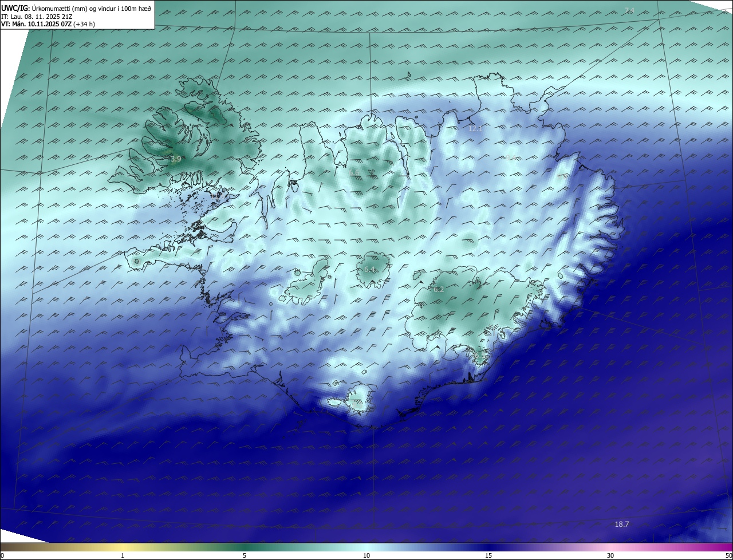Click the 7.4 value label
This screenshot has height=560, width=733.
tap(629, 10)
